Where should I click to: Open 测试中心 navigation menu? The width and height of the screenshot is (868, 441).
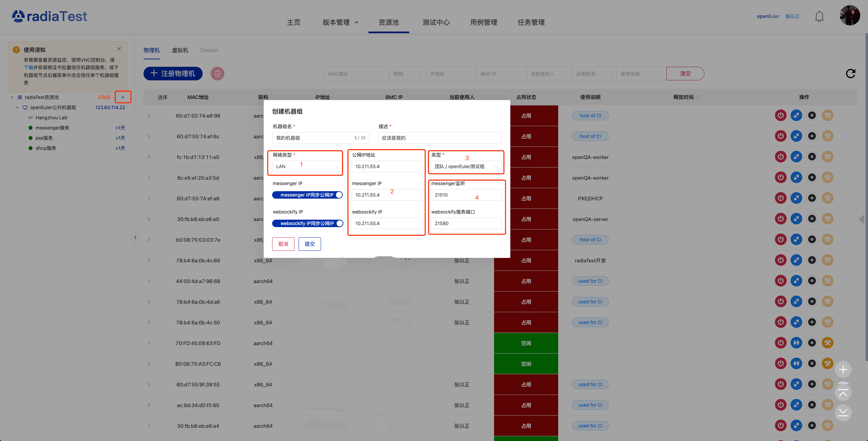tap(436, 22)
